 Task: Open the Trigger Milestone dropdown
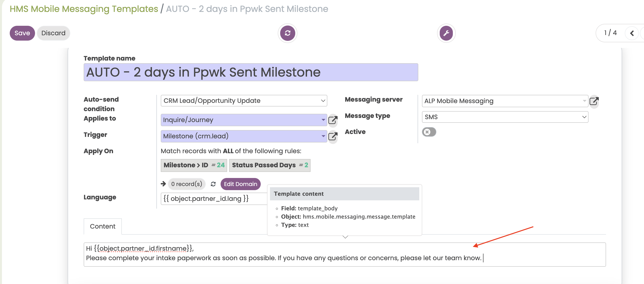[x=244, y=136]
